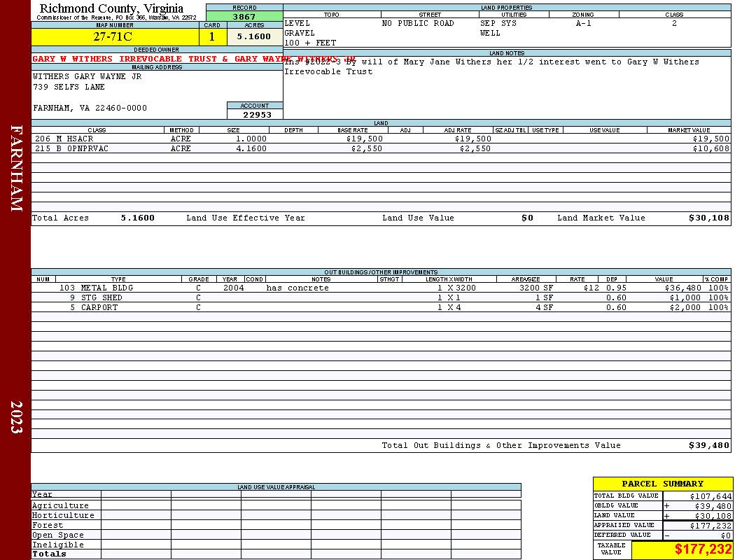Click land class 215 B OPNPRVAC
Image resolution: width=735 pixels, height=560 pixels.
point(71,148)
